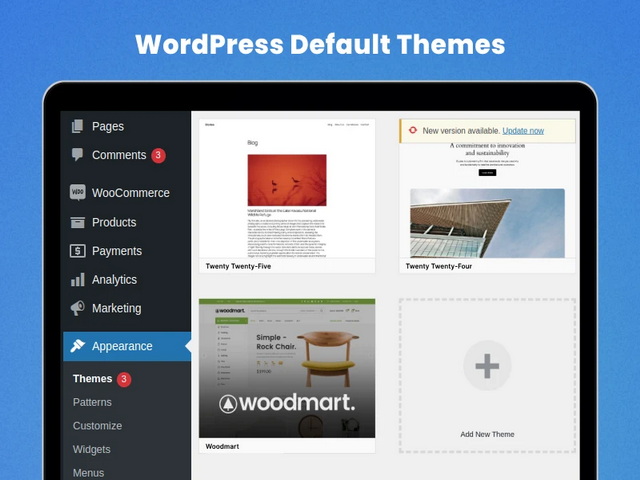
Task: Open the Menus submenu
Action: click(88, 473)
